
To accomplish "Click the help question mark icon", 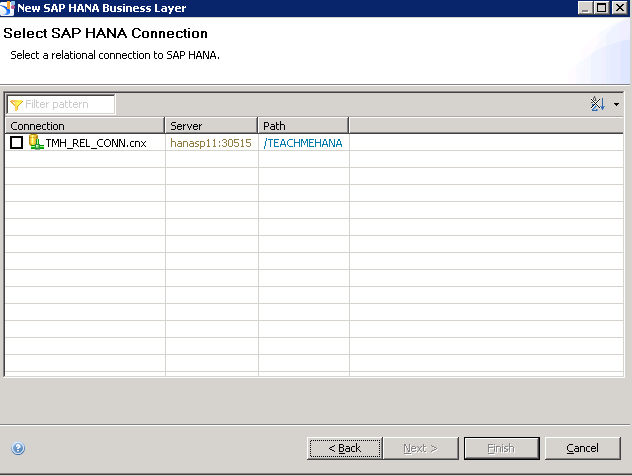I will 19,449.
